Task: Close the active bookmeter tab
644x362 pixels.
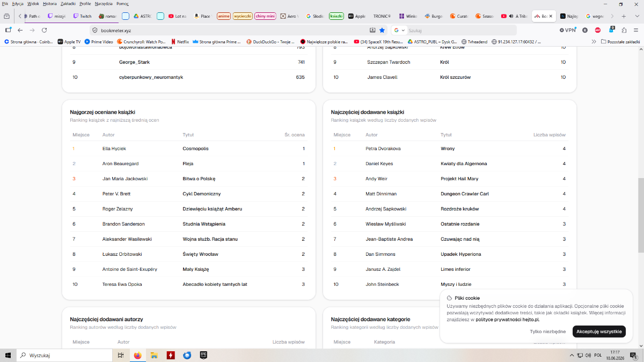Action: pos(551,16)
